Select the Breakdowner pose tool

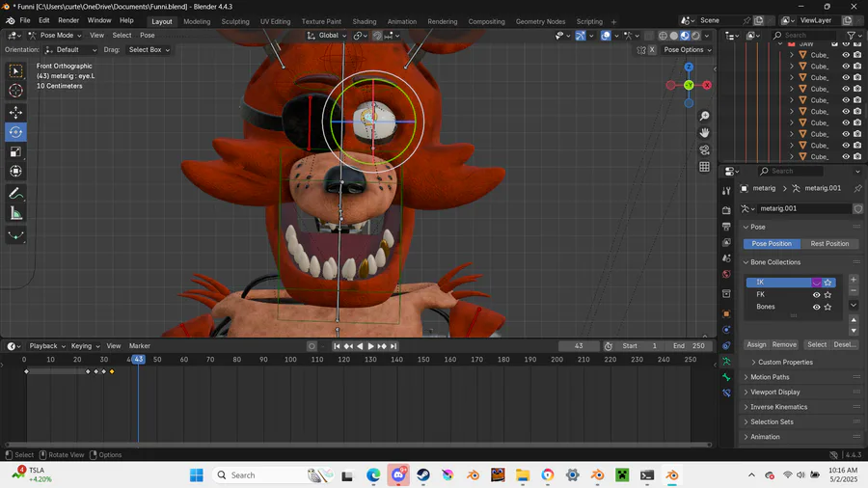[15, 235]
